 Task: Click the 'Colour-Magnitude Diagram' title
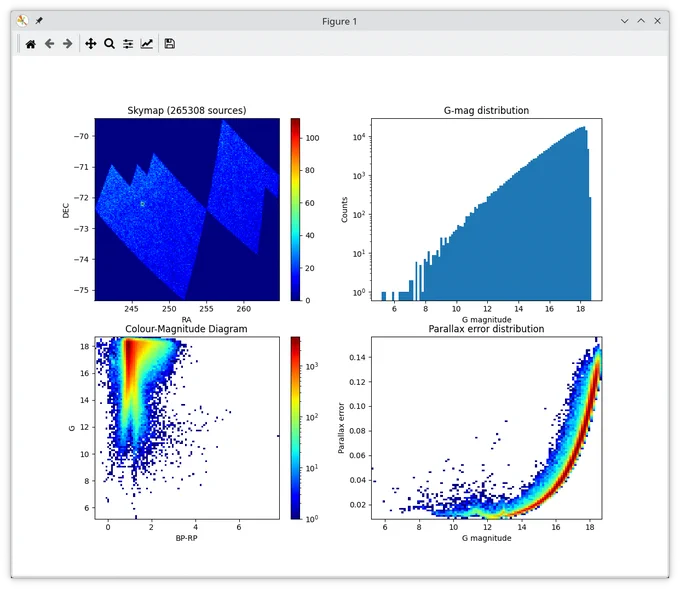point(186,329)
